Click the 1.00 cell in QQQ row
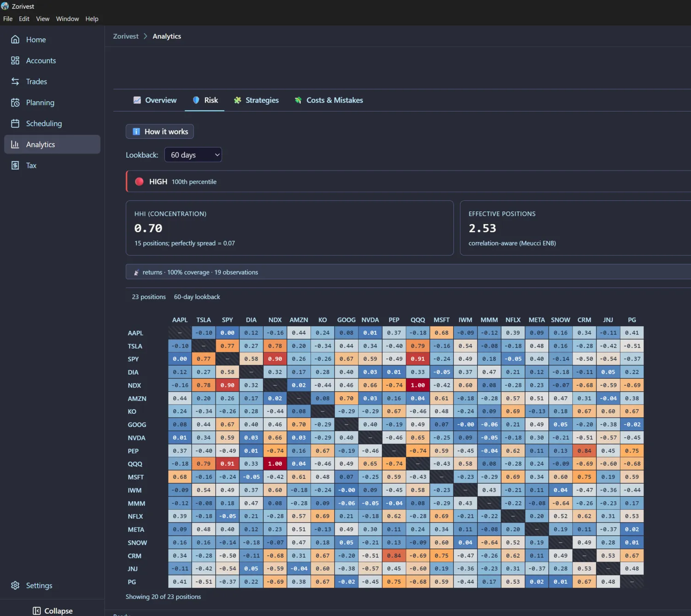The image size is (691, 616). [275, 464]
